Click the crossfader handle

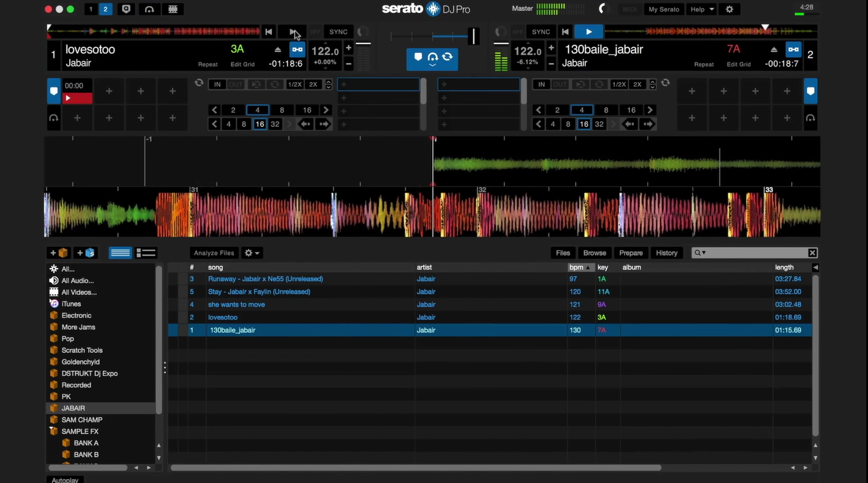[x=475, y=36]
